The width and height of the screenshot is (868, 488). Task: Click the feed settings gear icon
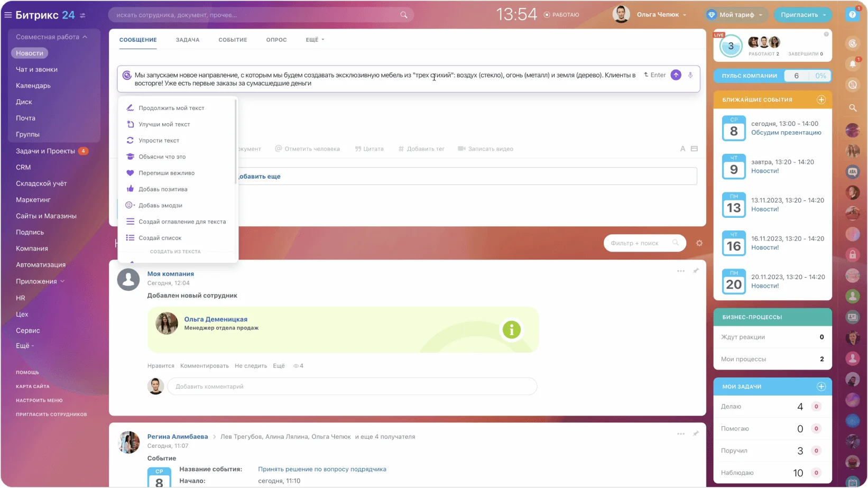coord(699,243)
